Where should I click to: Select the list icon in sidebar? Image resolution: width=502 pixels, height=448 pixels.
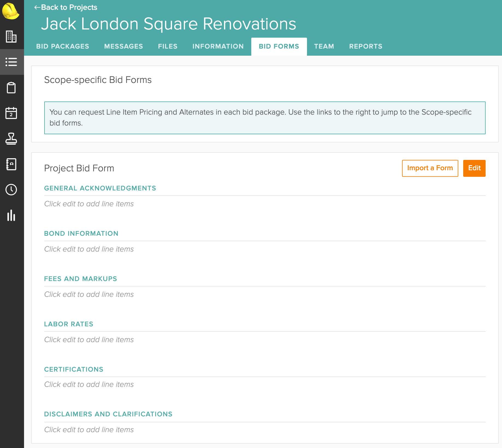[x=11, y=62]
